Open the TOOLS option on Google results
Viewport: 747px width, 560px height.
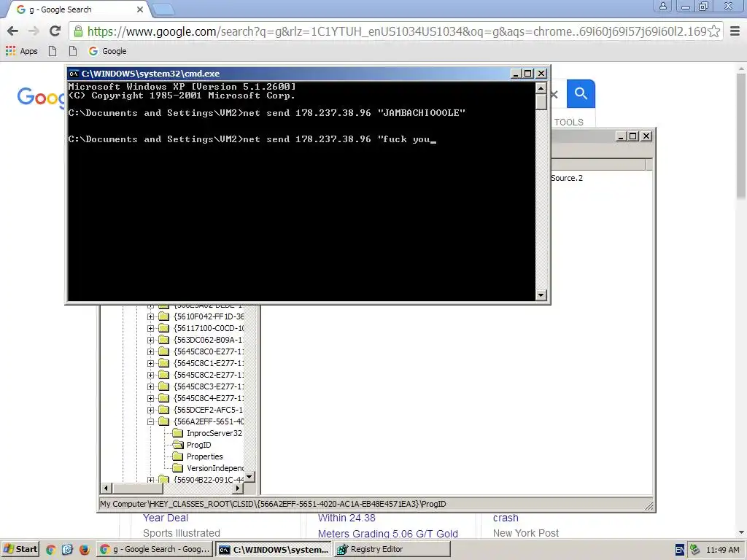pos(568,122)
